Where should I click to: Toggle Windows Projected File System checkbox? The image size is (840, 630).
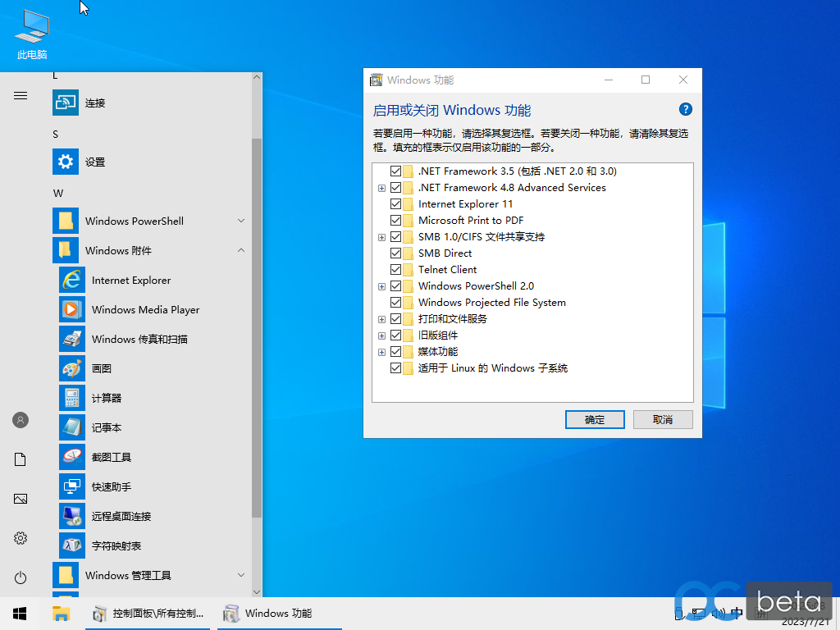click(x=396, y=302)
